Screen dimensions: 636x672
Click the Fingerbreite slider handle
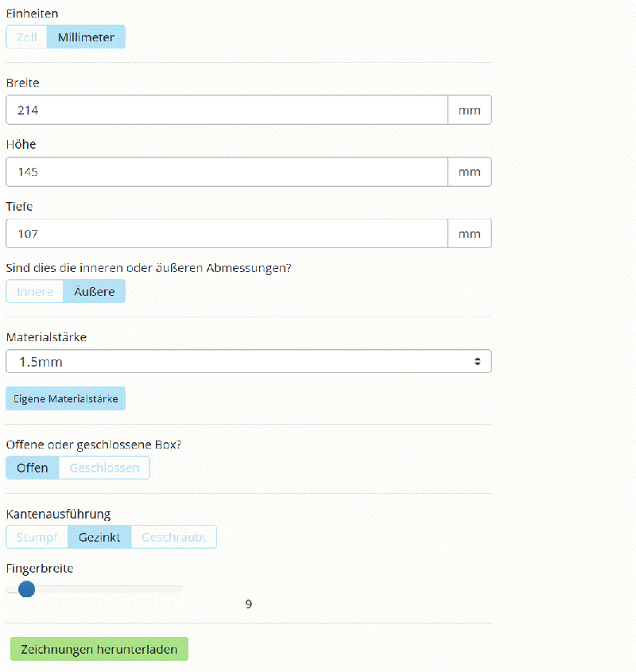26,589
